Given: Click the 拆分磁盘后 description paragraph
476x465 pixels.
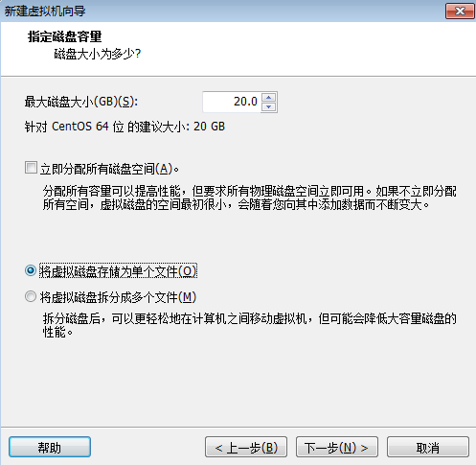Looking at the screenshot, I should (250, 325).
